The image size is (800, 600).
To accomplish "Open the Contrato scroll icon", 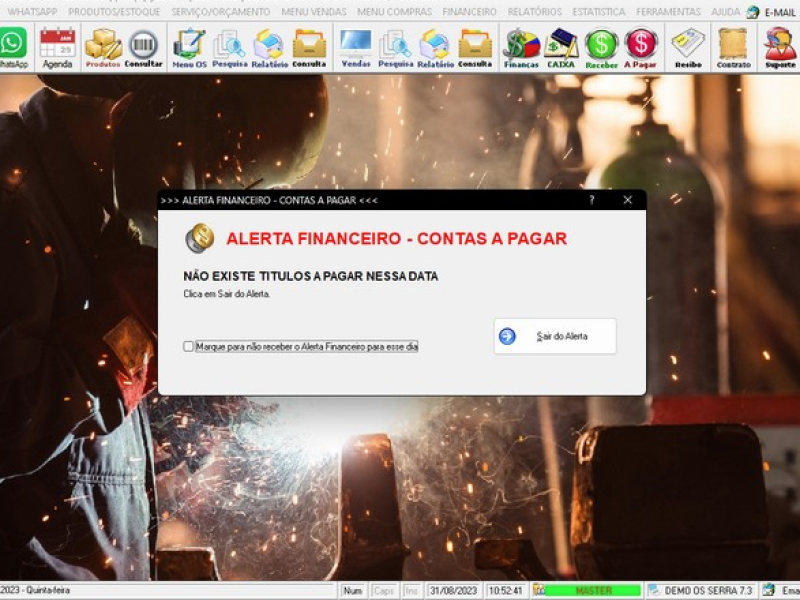I will [x=734, y=47].
